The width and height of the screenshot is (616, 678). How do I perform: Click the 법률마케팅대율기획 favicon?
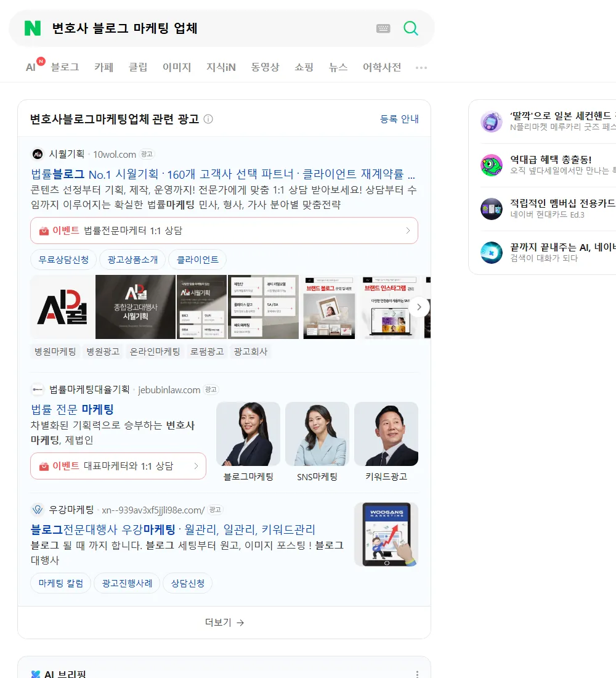click(38, 390)
